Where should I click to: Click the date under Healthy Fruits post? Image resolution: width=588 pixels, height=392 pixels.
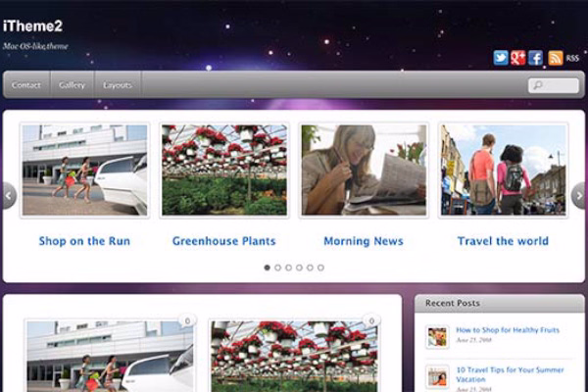(473, 340)
